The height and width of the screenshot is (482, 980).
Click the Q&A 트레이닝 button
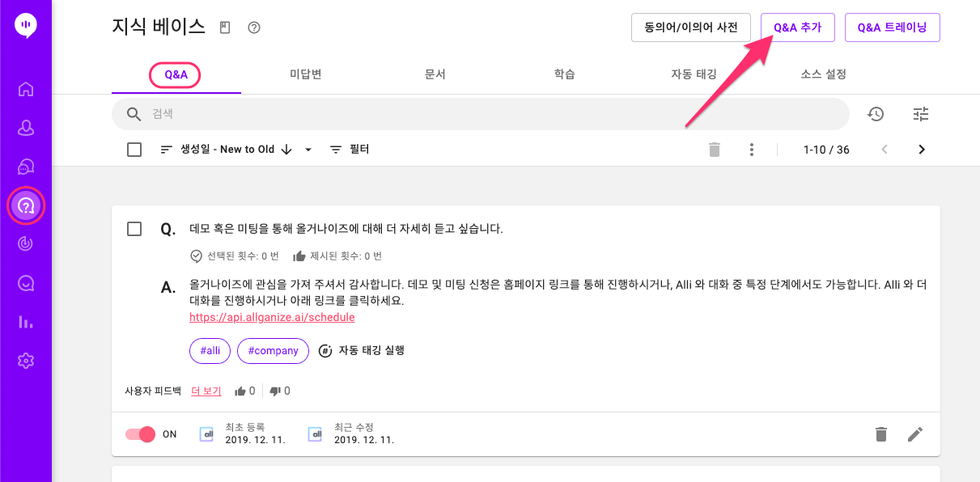click(893, 27)
